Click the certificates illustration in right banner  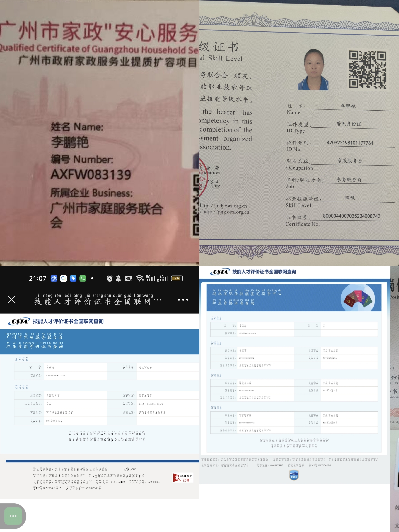(x=358, y=298)
